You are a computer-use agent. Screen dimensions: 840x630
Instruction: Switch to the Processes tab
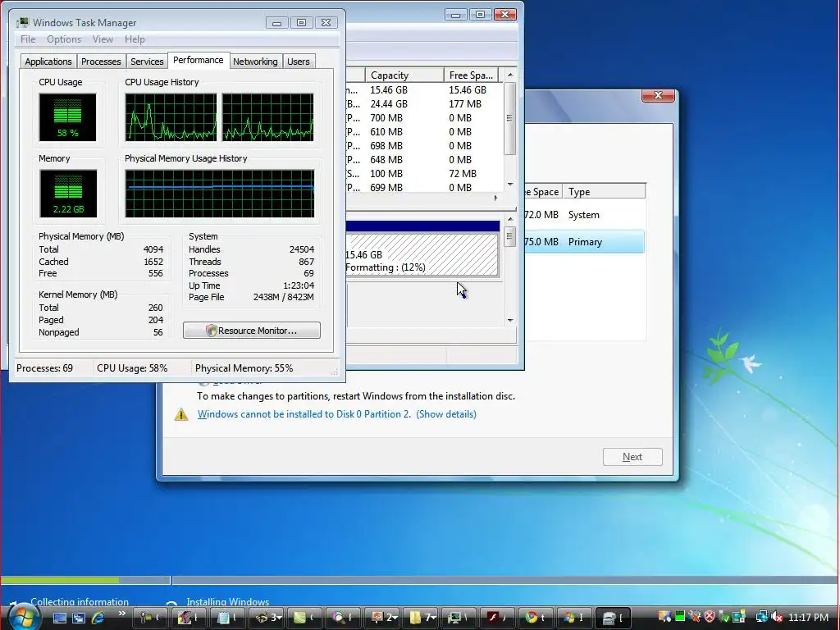[x=101, y=62]
